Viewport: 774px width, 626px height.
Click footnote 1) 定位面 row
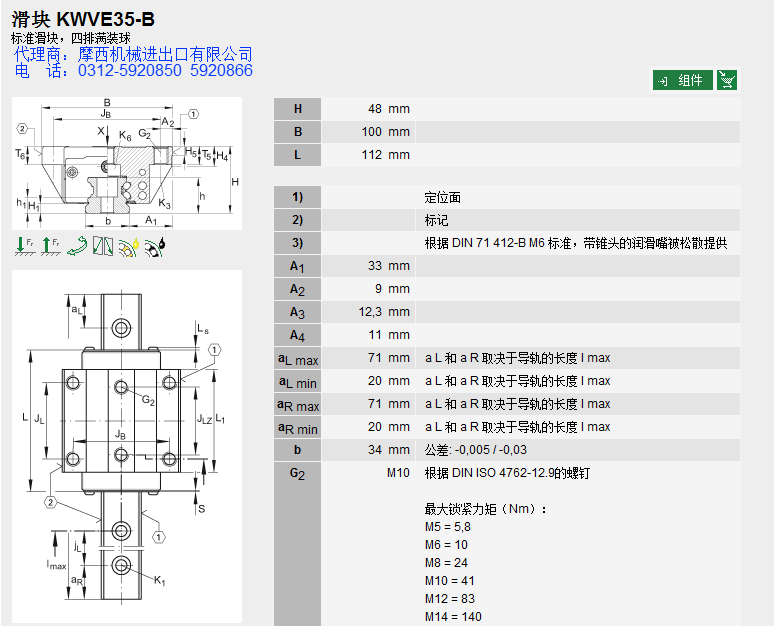[506, 197]
